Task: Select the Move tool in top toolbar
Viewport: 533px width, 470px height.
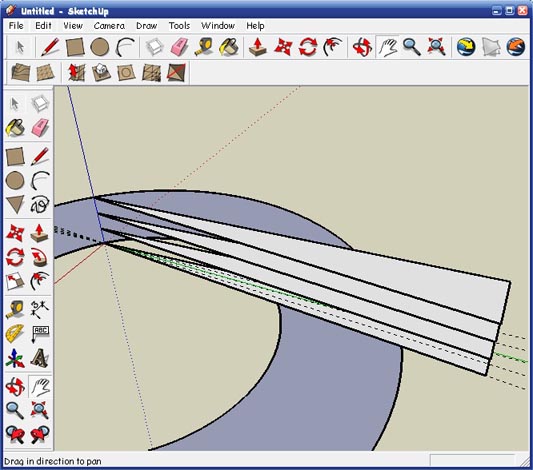Action: (x=283, y=47)
